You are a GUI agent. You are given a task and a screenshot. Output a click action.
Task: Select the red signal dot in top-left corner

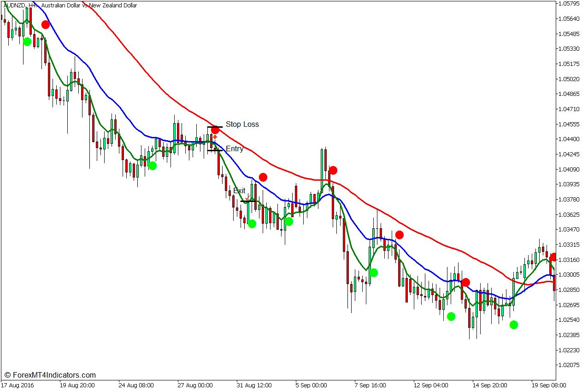[x=45, y=24]
